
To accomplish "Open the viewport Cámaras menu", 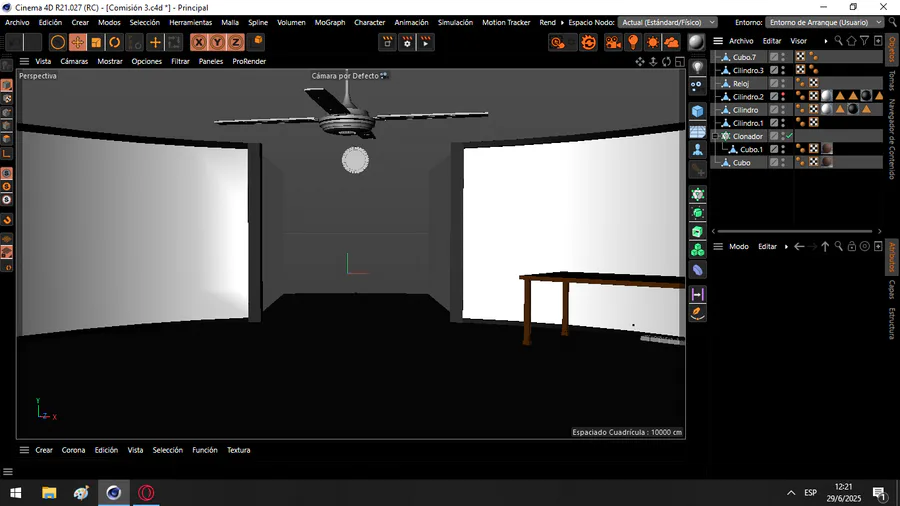I will pos(74,61).
